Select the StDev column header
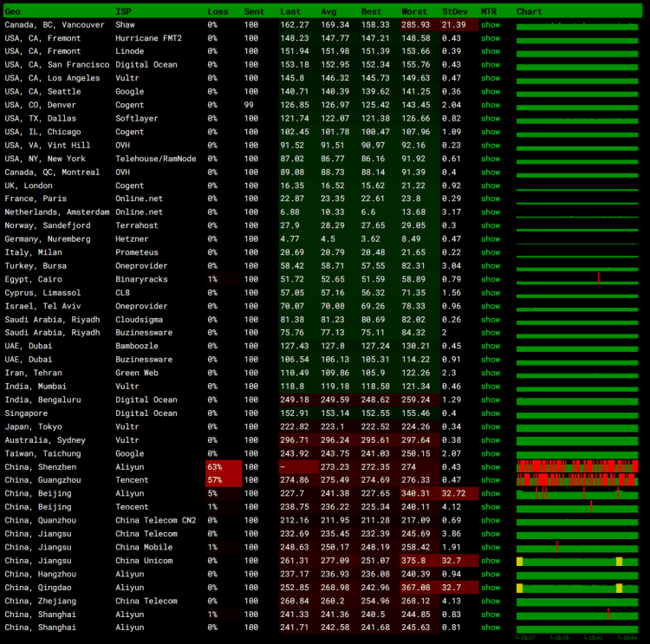 pyautogui.click(x=454, y=11)
